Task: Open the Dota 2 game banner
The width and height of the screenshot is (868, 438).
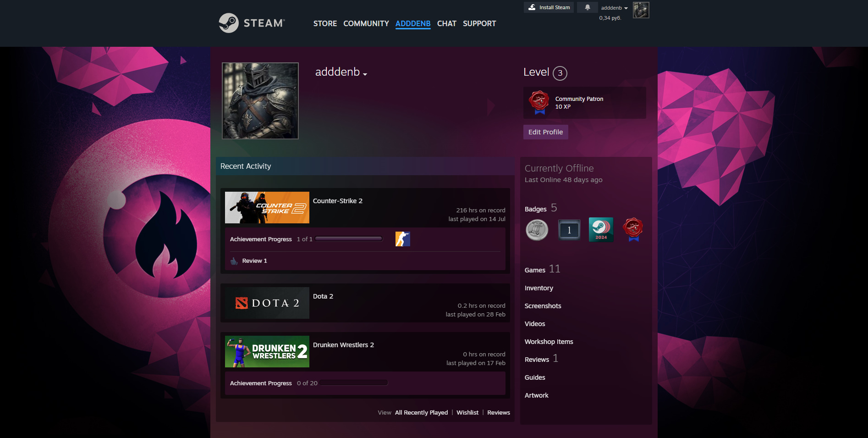Action: pos(267,303)
